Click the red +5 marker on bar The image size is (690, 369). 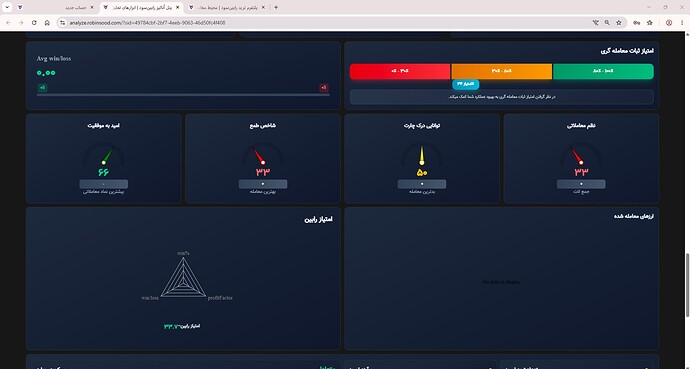pos(324,88)
